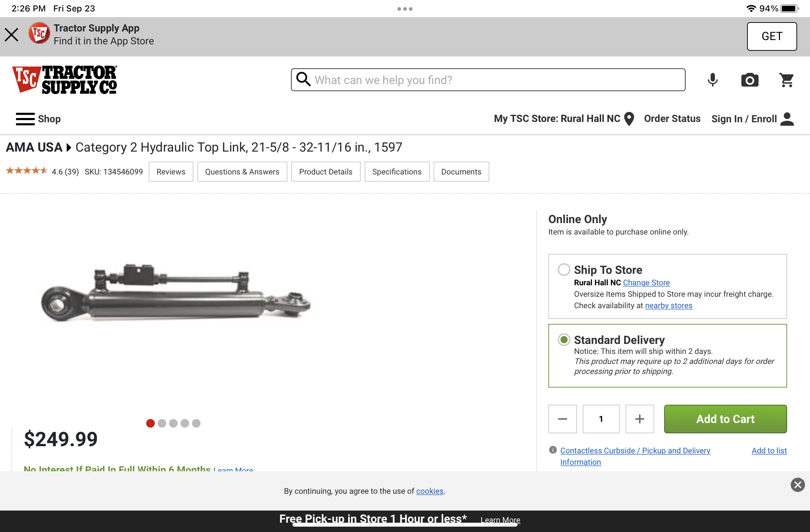
Task: Decrease quantity with minus button
Action: [x=562, y=419]
